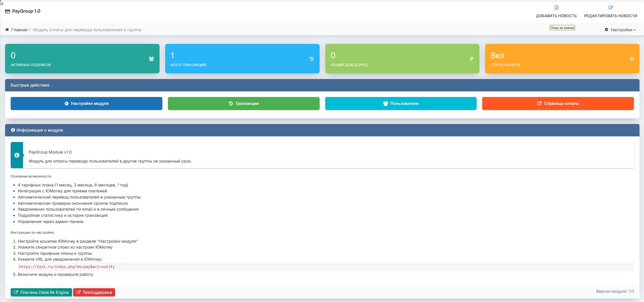The width and height of the screenshot is (644, 302).
Task: Click the Плагины DataLife Engine button
Action: click(41, 292)
